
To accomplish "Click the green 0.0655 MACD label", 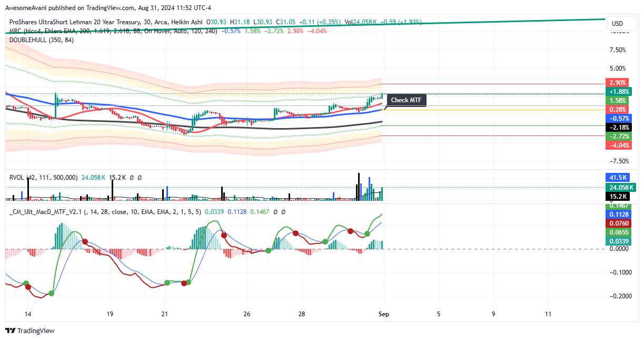I will click(x=619, y=232).
